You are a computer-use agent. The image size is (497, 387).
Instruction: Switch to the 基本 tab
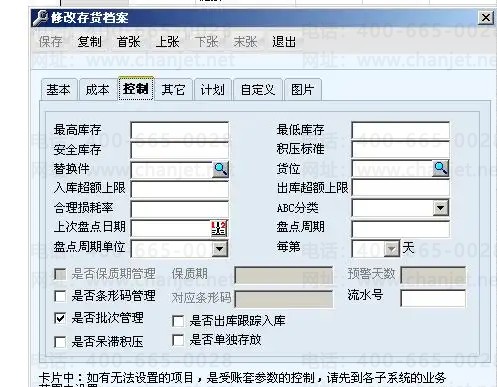click(x=59, y=90)
